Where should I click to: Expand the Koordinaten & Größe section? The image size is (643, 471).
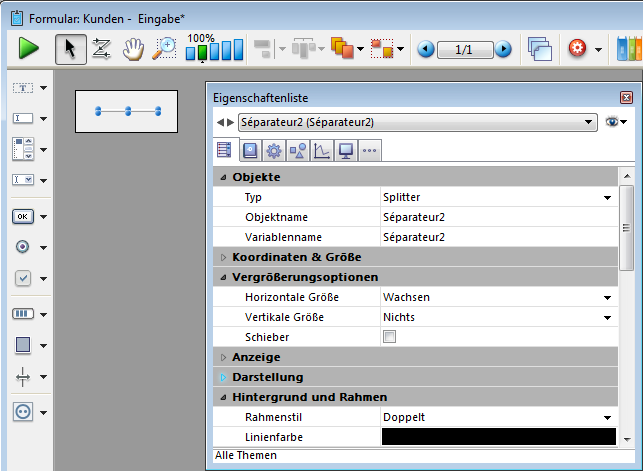point(223,257)
